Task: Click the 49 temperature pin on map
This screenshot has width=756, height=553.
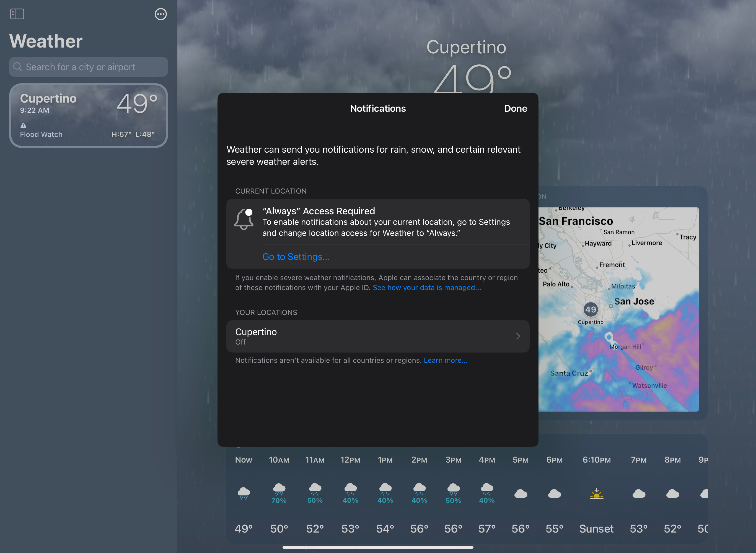Action: 591,309
